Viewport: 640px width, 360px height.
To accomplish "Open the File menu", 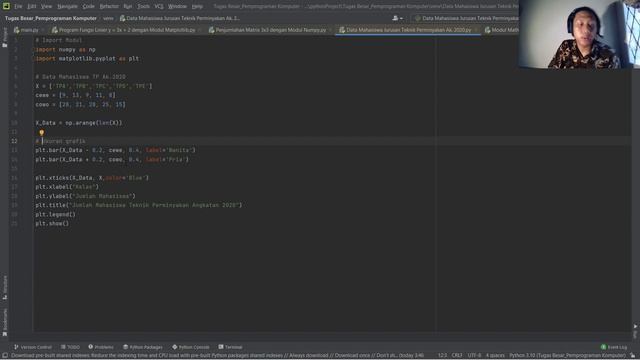I will point(18,6).
